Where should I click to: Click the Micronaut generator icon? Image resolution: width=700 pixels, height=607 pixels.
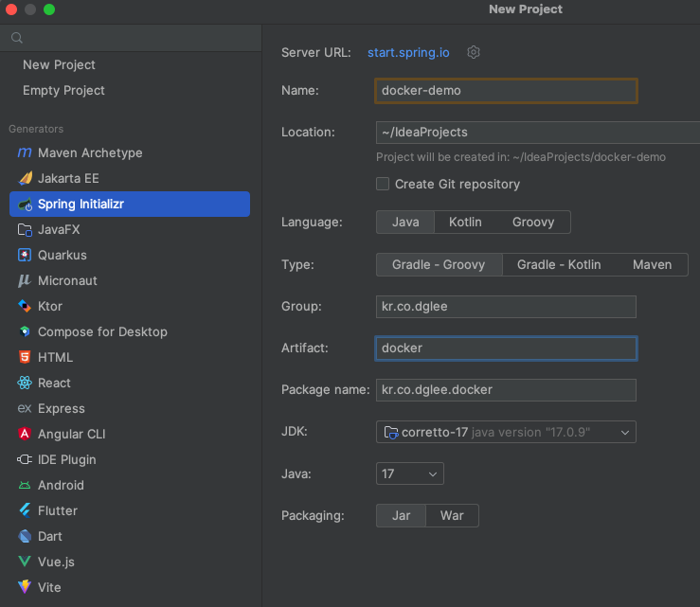[x=25, y=280]
